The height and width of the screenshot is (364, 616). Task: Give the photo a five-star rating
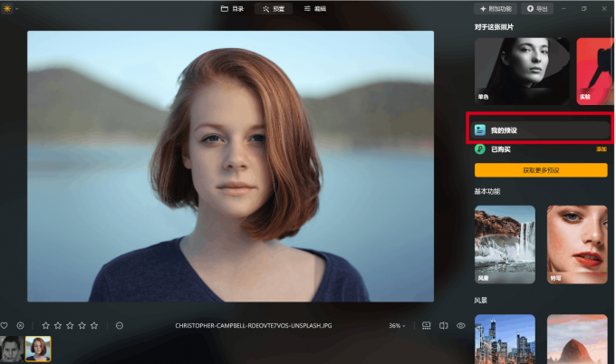94,325
